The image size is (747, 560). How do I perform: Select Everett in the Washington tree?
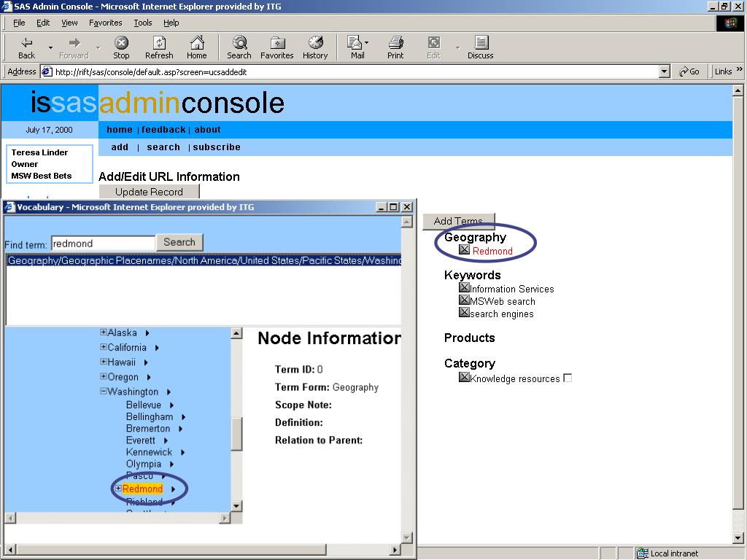(141, 440)
